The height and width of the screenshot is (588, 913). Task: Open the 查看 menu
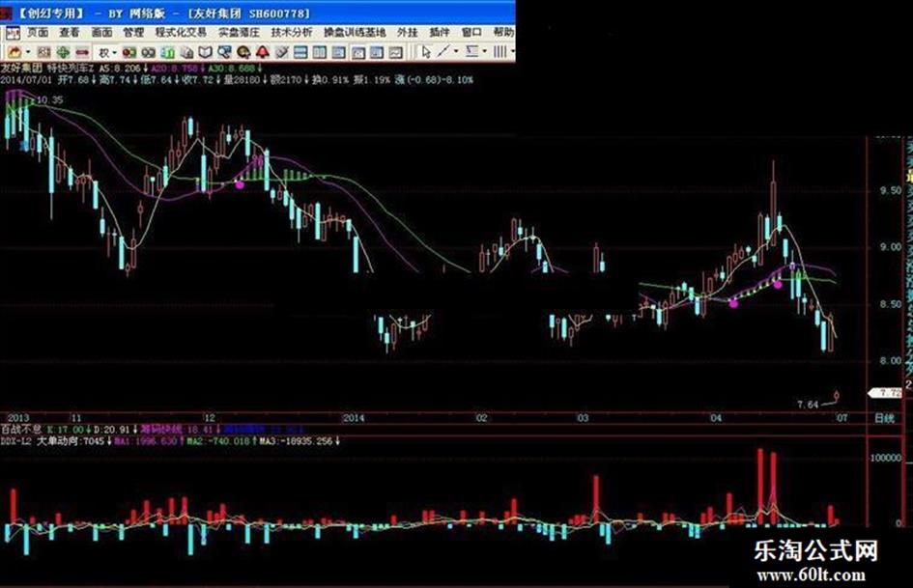[x=70, y=33]
